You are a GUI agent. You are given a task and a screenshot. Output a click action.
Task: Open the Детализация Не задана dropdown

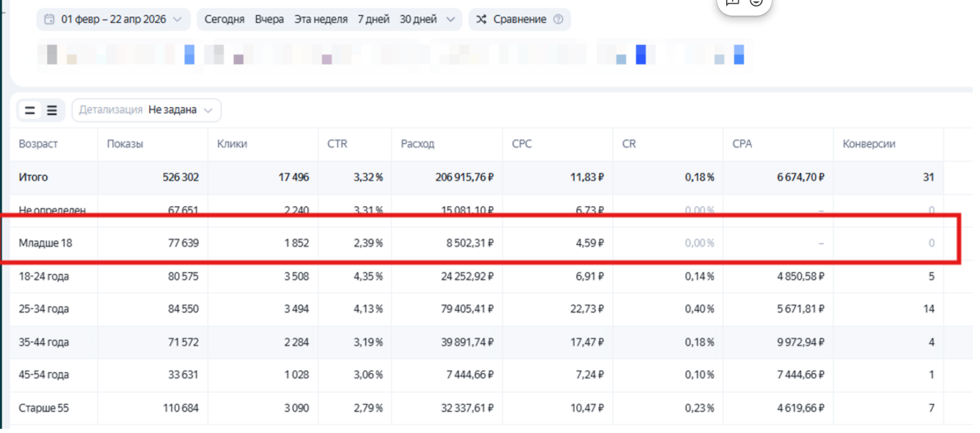click(146, 111)
